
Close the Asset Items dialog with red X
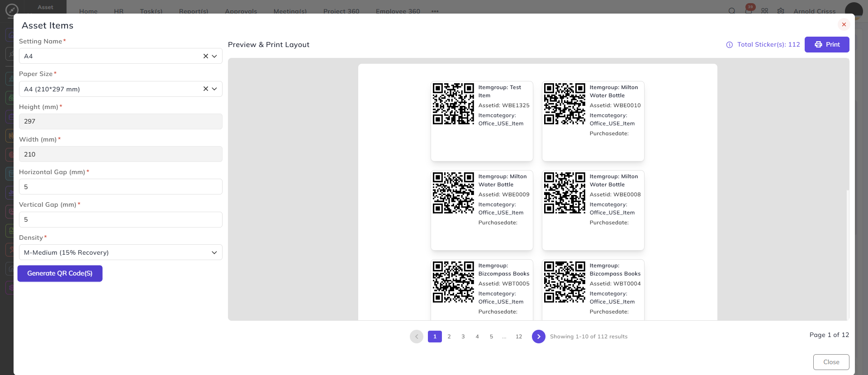[844, 24]
